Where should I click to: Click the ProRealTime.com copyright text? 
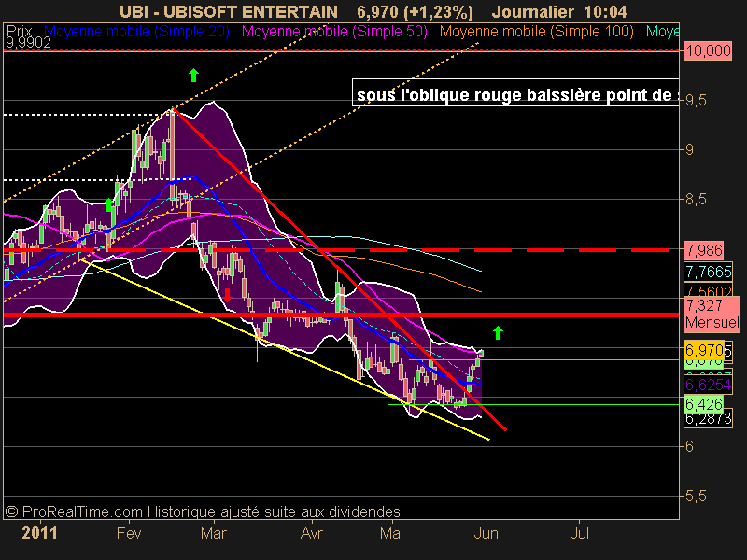point(203,511)
